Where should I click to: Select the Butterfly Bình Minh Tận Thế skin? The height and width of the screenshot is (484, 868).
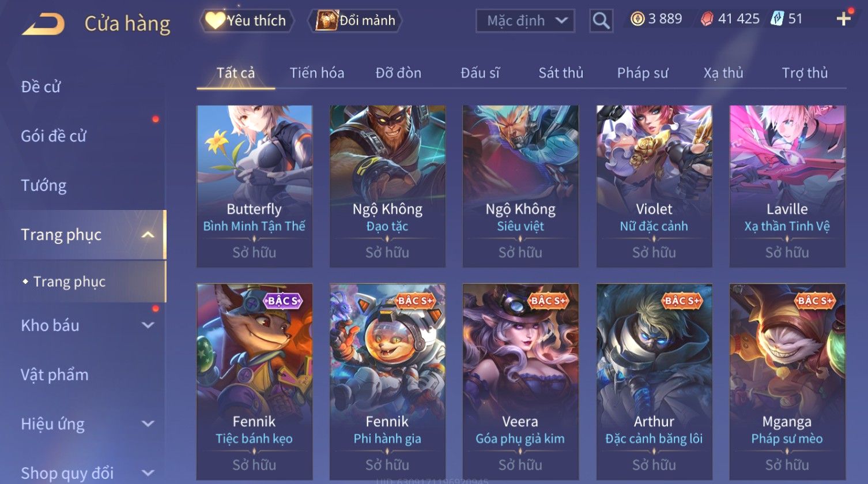(254, 186)
